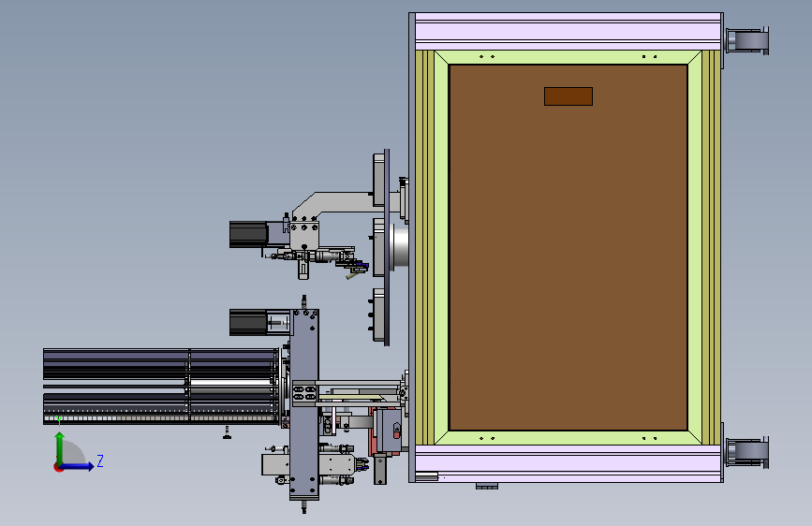Viewport: 812px width, 526px height.
Task: Click the top lavender aluminum frame rail
Action: tap(568, 31)
